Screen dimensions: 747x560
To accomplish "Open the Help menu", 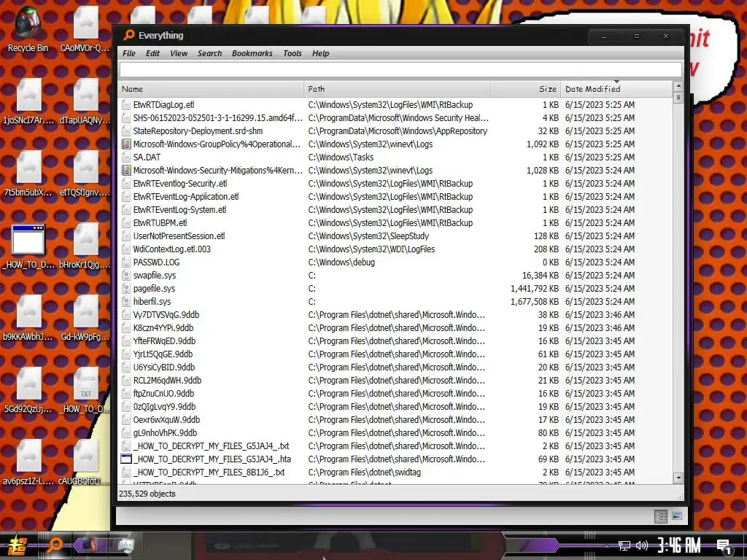I will coord(321,53).
